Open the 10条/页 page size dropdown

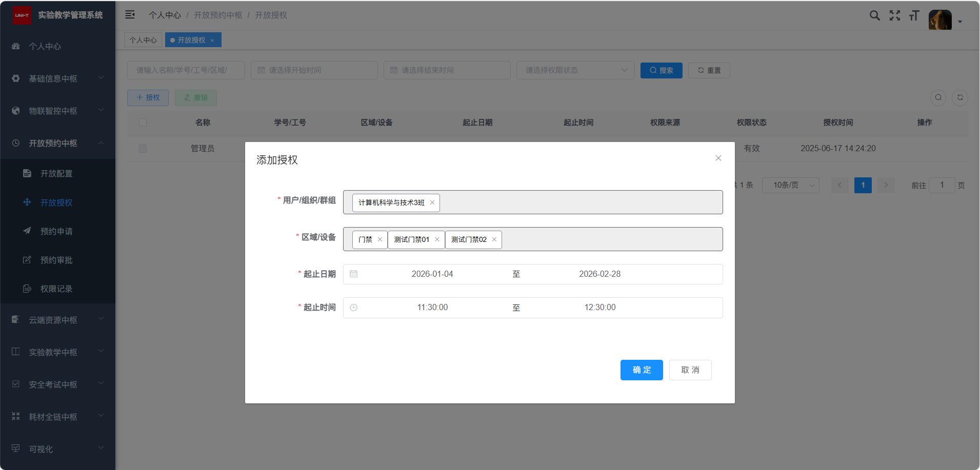pos(790,185)
